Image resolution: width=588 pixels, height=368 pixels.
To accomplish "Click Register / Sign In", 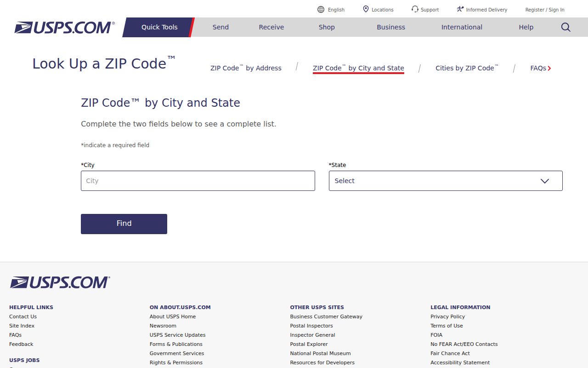I will (x=545, y=10).
